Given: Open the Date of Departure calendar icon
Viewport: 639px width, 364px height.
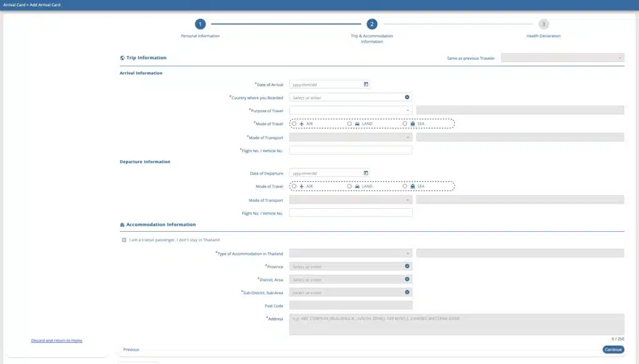Looking at the screenshot, I should (366, 173).
